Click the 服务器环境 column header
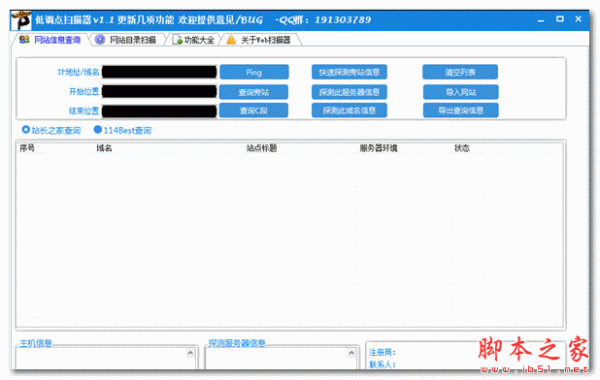This screenshot has width=600, height=380. [378, 148]
